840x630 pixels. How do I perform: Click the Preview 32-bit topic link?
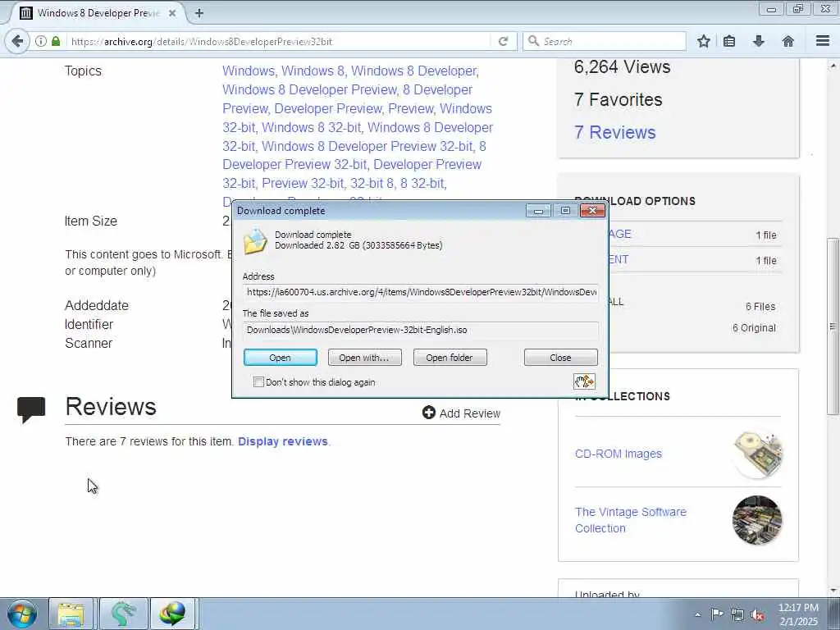tap(303, 183)
